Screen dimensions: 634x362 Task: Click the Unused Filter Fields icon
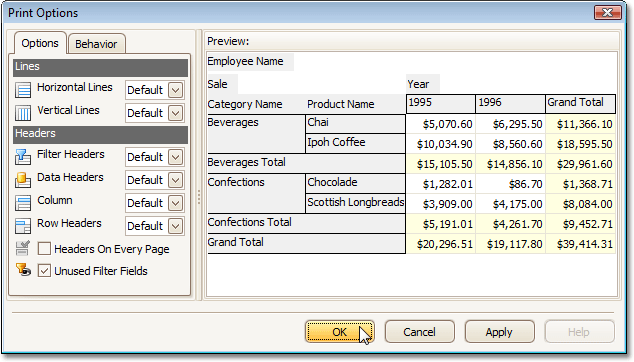tap(23, 270)
